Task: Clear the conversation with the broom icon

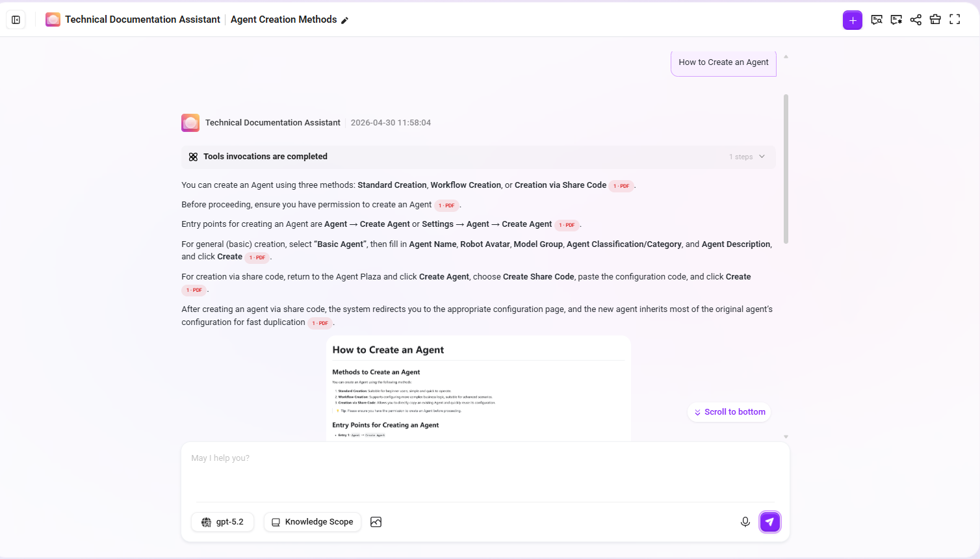Action: click(935, 19)
